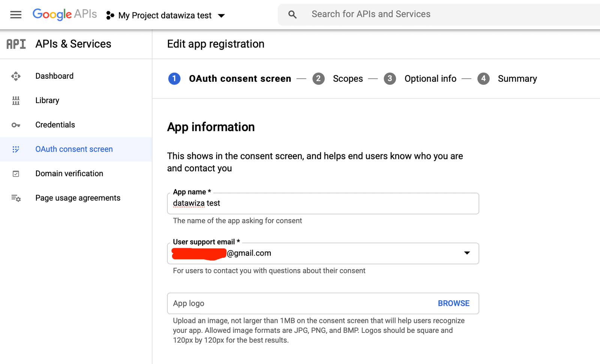This screenshot has height=364, width=600.
Task: Click the OAuth consent screen icon
Action: coord(16,149)
